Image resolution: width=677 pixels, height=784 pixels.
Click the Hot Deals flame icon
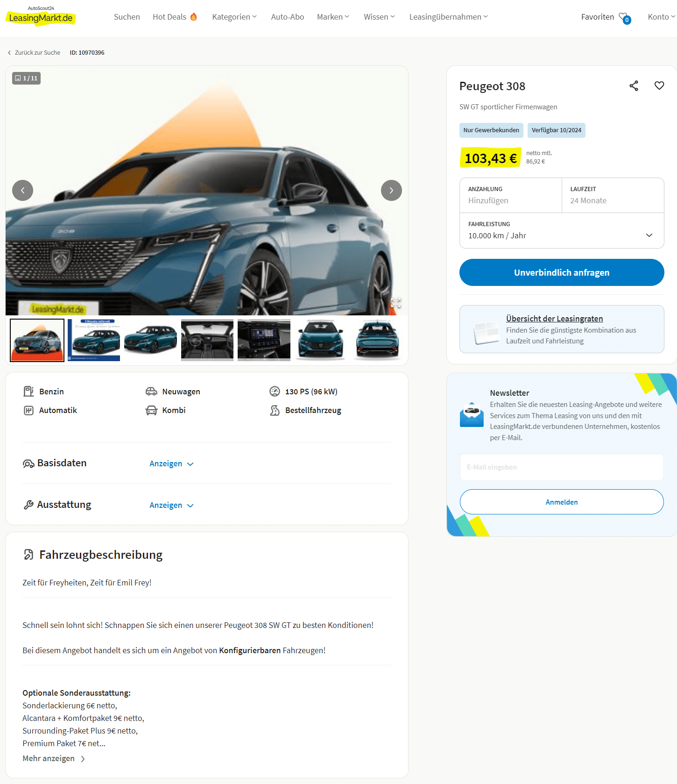(x=193, y=17)
